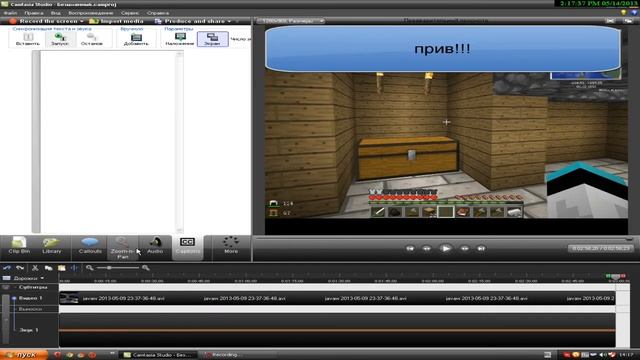Open the Воспроизведение menu

(x=91, y=13)
